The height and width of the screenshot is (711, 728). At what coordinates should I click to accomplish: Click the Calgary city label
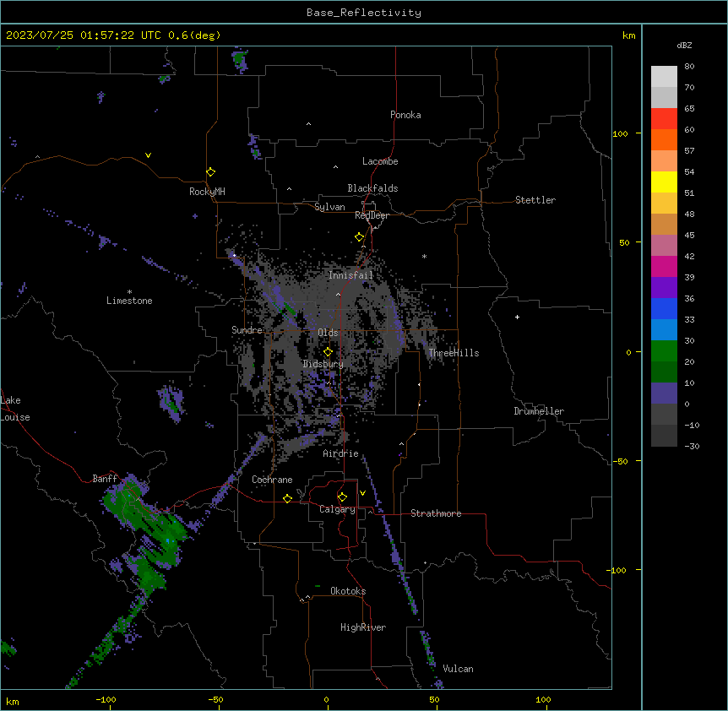(337, 509)
